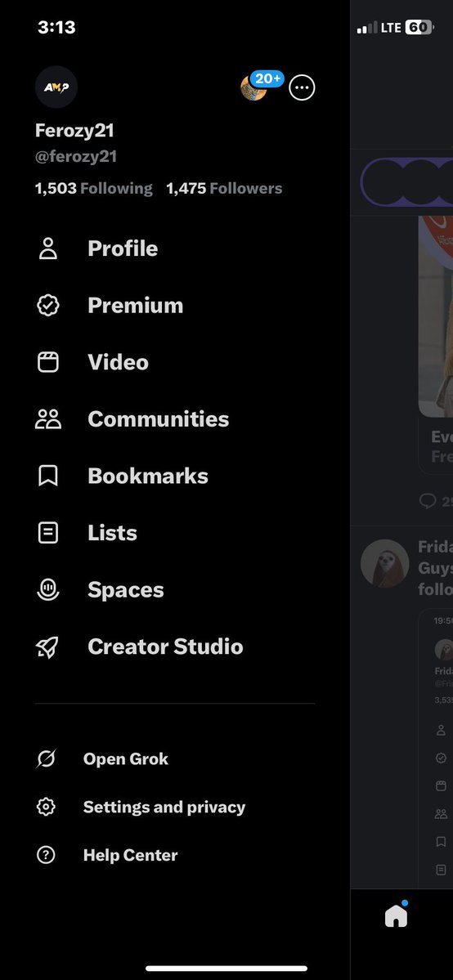View the 1,503 Following list

[94, 189]
